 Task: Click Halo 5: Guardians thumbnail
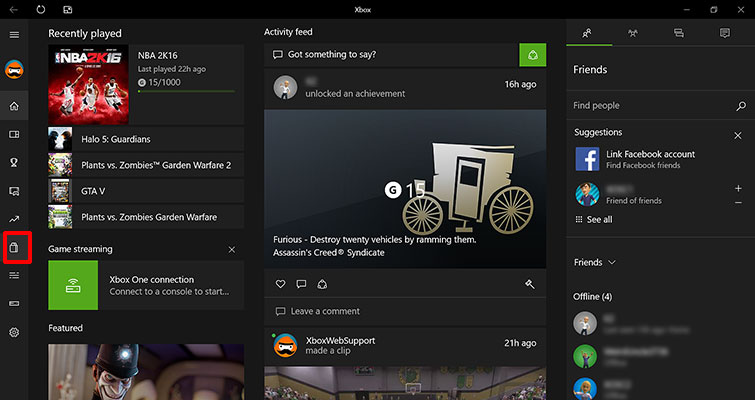pyautogui.click(x=60, y=140)
